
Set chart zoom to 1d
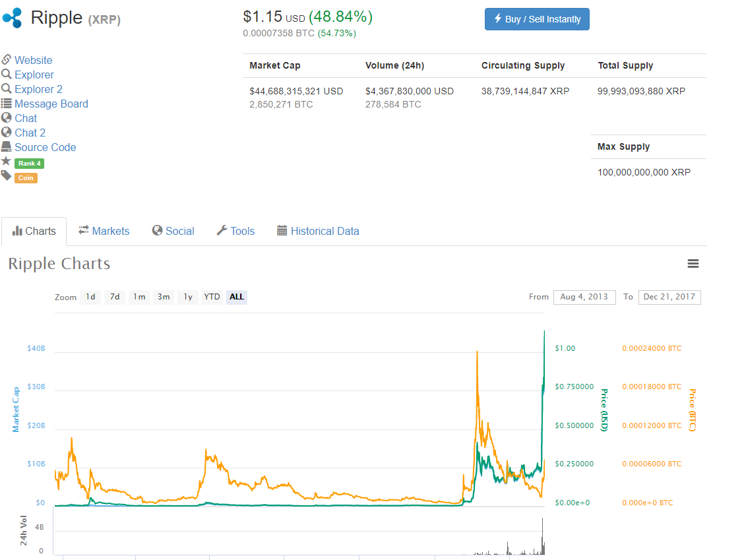pos(90,297)
